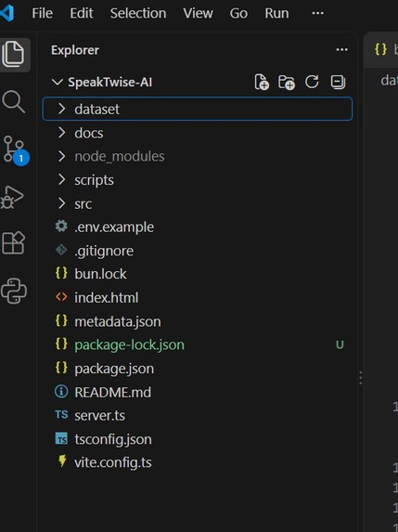Click the New File icon

262,82
